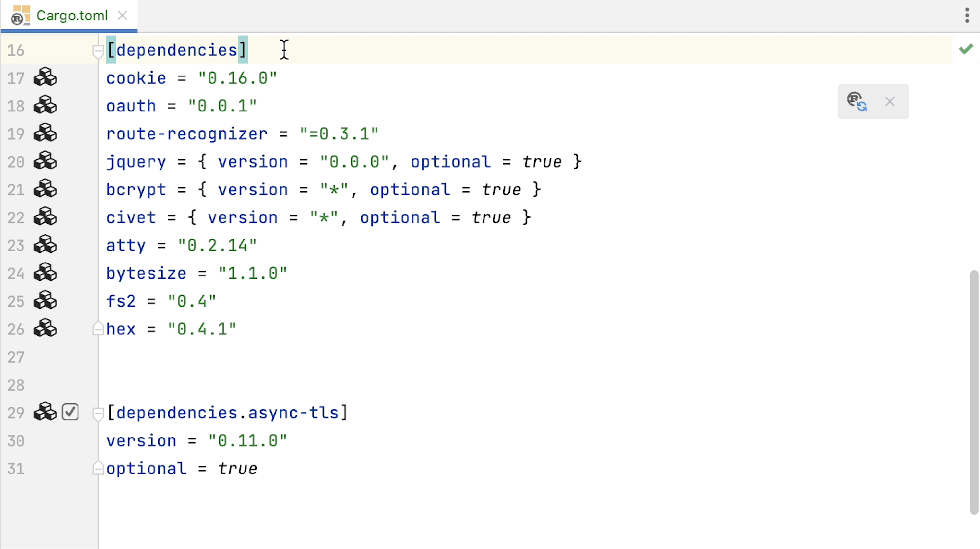Viewport: 980px width, 549px height.
Task: Click the Reload Cargo project icon
Action: [x=857, y=101]
